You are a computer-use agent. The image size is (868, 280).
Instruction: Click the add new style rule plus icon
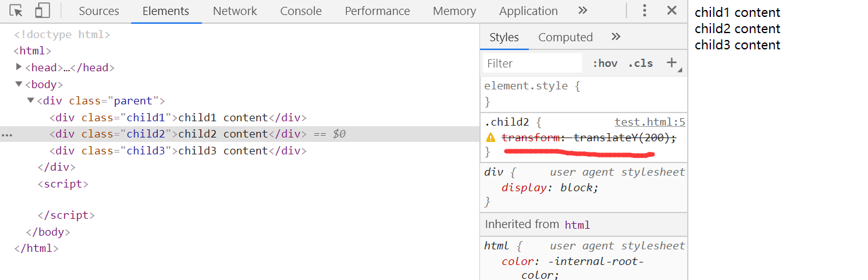(x=671, y=62)
